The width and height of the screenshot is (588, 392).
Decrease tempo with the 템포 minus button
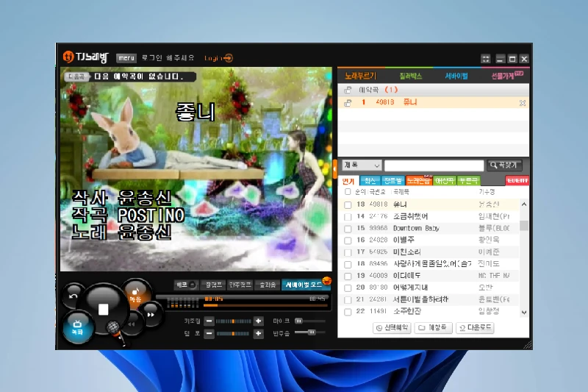[209, 333]
